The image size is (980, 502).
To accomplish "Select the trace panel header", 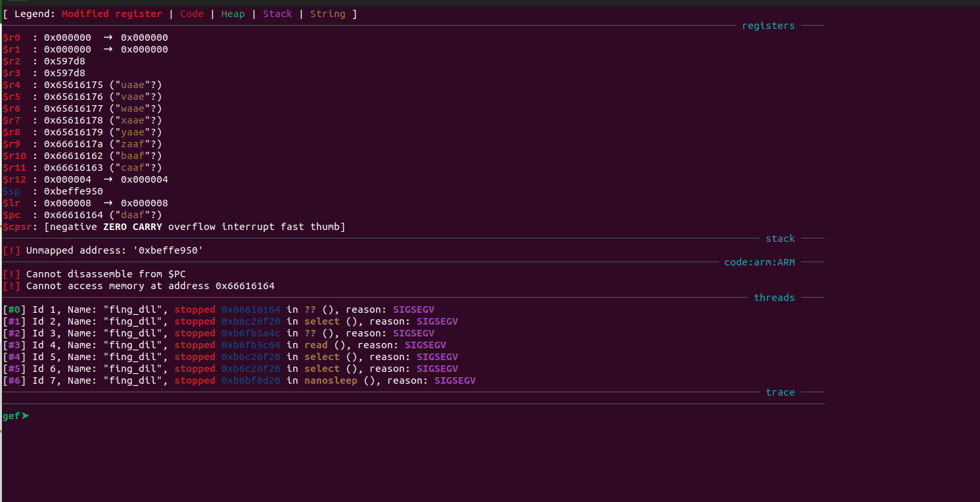I will [x=780, y=392].
